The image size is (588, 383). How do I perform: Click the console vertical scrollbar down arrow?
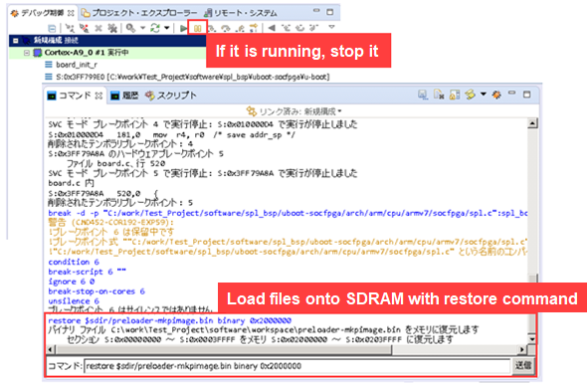(x=532, y=339)
